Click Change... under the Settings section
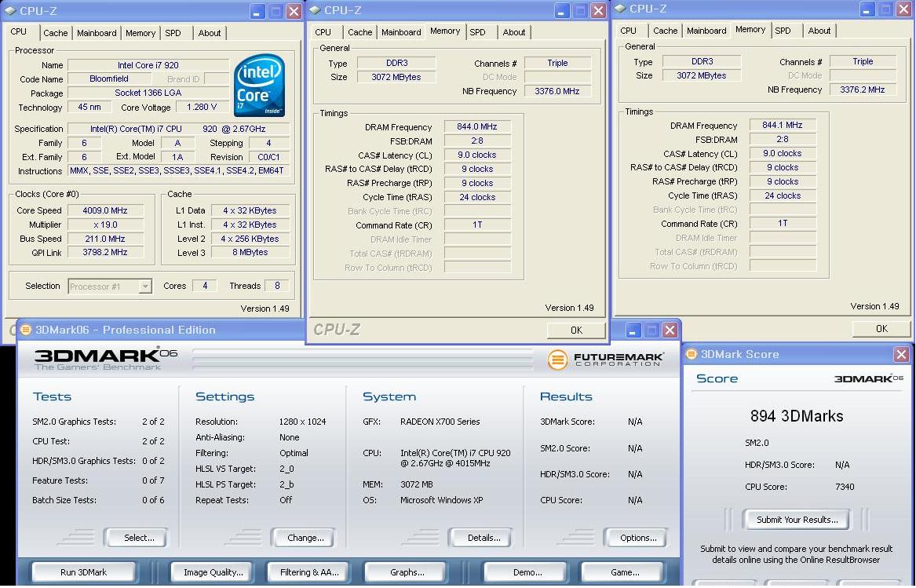Screen dimensions: 916x588 pos(305,538)
